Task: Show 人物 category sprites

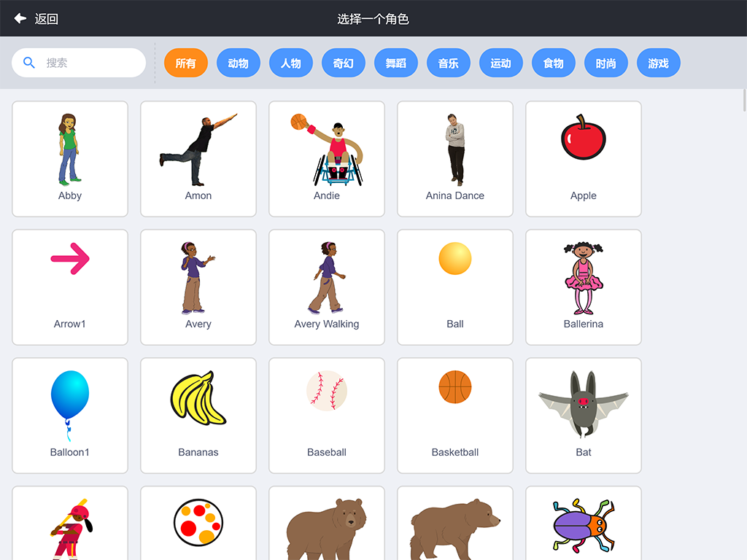Action: pyautogui.click(x=290, y=63)
